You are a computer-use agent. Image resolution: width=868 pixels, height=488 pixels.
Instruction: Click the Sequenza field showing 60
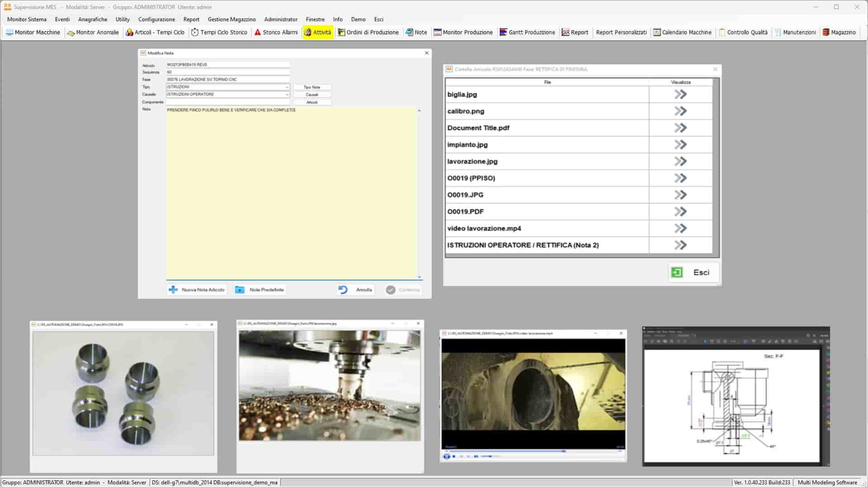228,72
